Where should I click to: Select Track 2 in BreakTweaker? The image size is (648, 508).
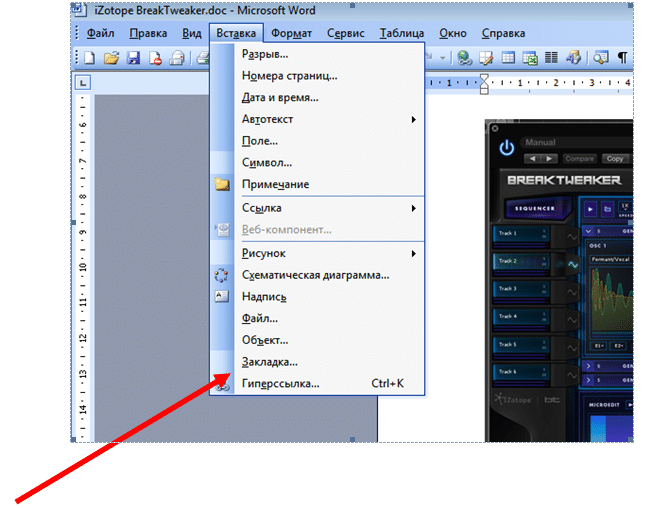coord(521,262)
